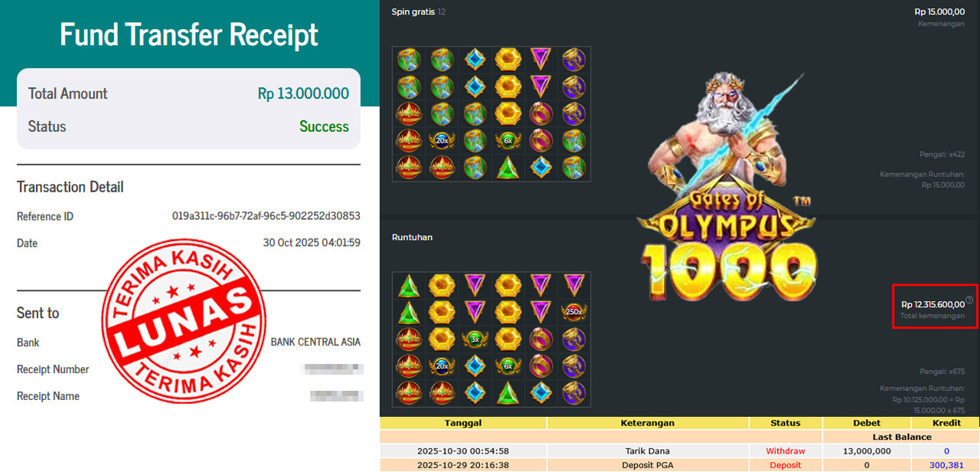The width and height of the screenshot is (980, 472).
Task: Click the help icon beside Rp 12.315.600,00
Action: click(x=969, y=300)
